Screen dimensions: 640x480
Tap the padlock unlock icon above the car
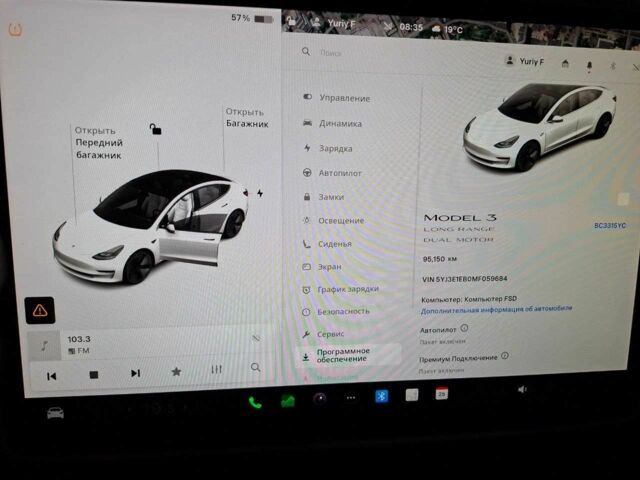point(155,129)
